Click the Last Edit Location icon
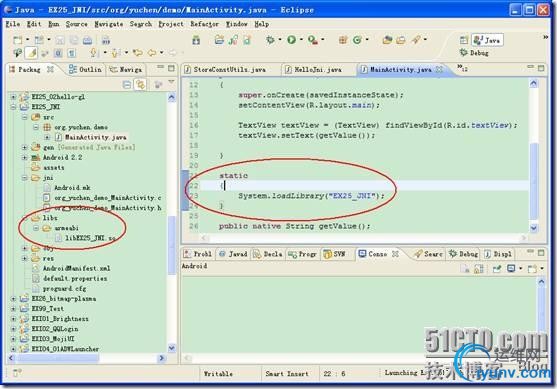 (x=137, y=53)
